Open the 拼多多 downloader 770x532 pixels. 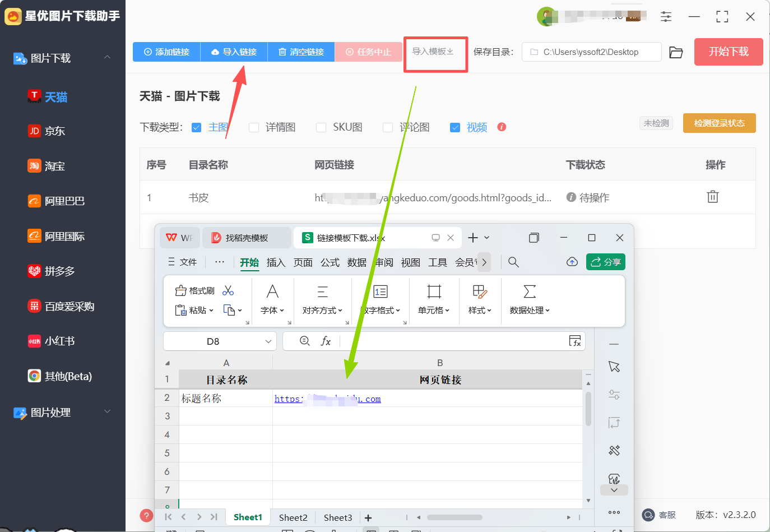coord(52,271)
